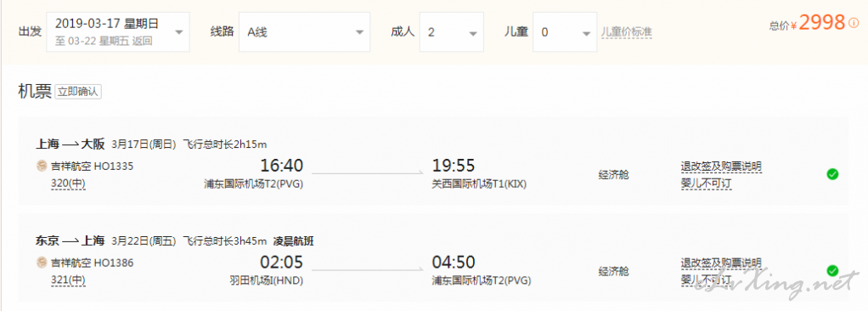
Task: Open the 儿童价标准 child price link
Action: [627, 32]
